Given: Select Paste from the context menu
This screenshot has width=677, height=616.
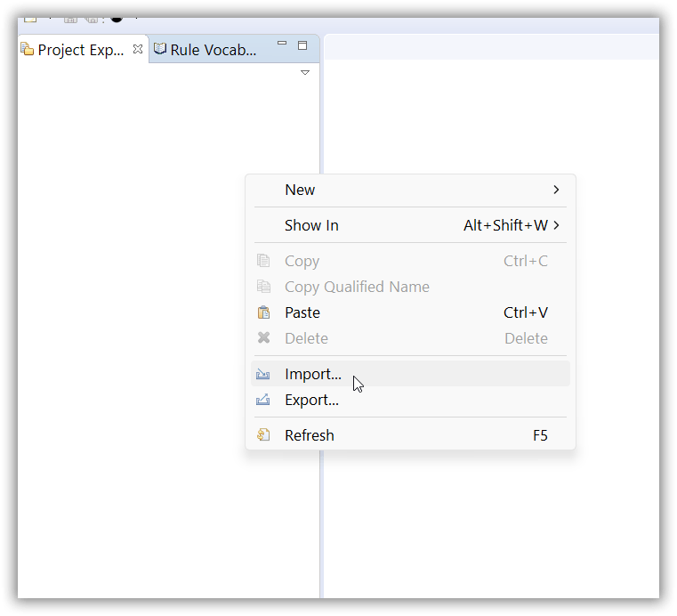Looking at the screenshot, I should tap(302, 312).
